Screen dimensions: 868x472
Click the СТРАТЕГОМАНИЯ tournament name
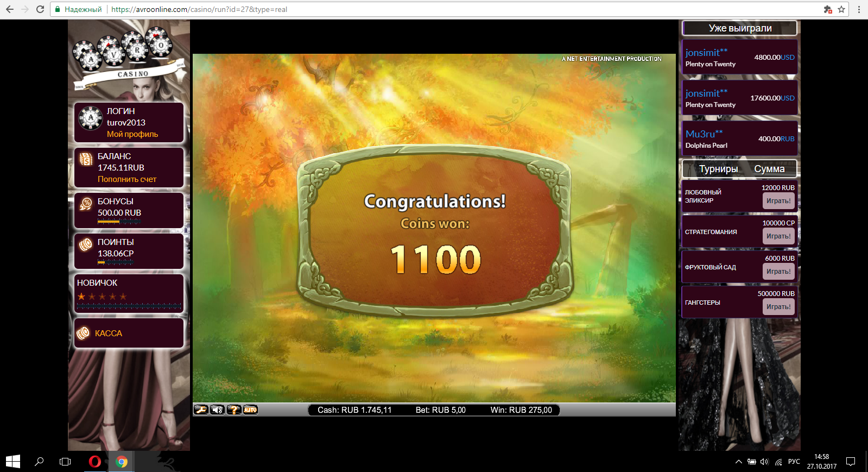[x=711, y=232]
